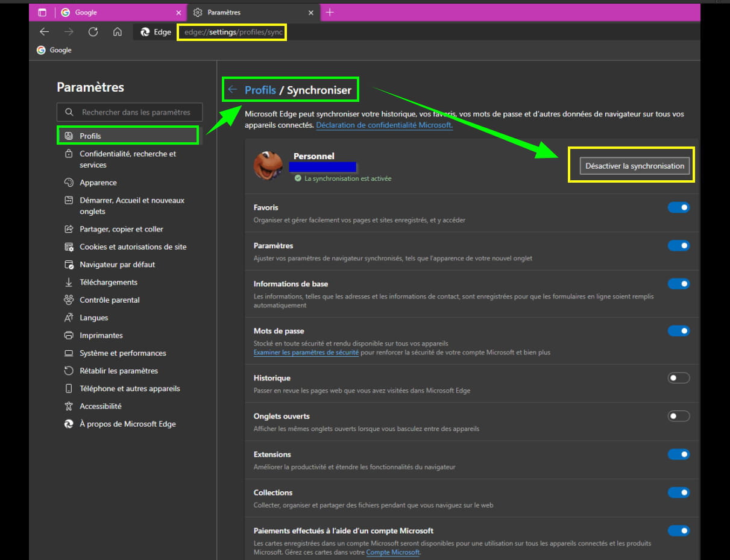Click the Cookies et autorisations de site icon
Image resolution: width=730 pixels, height=560 pixels.
click(x=69, y=247)
